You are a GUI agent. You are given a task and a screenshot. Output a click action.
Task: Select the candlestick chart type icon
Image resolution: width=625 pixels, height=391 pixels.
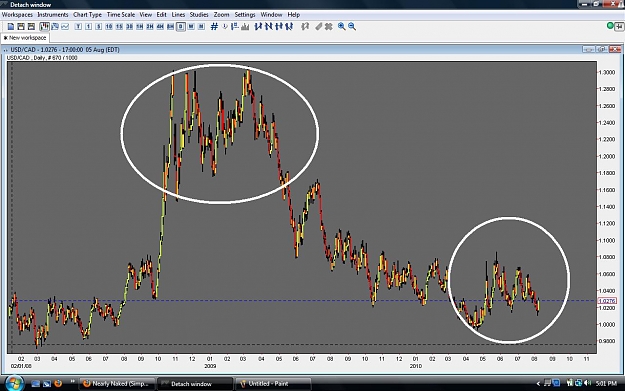pos(44,27)
